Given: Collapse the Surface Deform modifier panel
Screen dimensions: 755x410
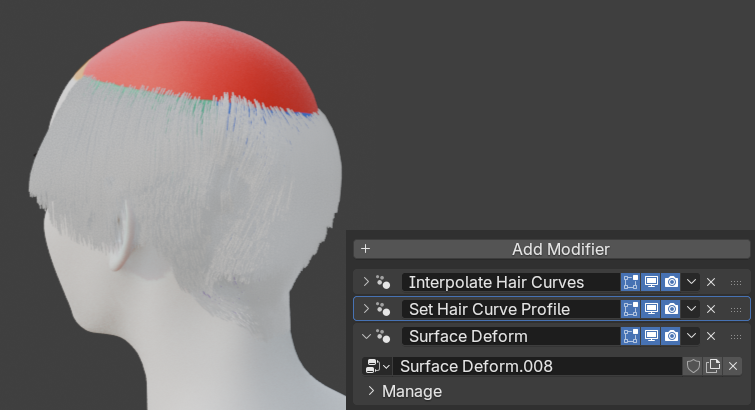Looking at the screenshot, I should [366, 336].
